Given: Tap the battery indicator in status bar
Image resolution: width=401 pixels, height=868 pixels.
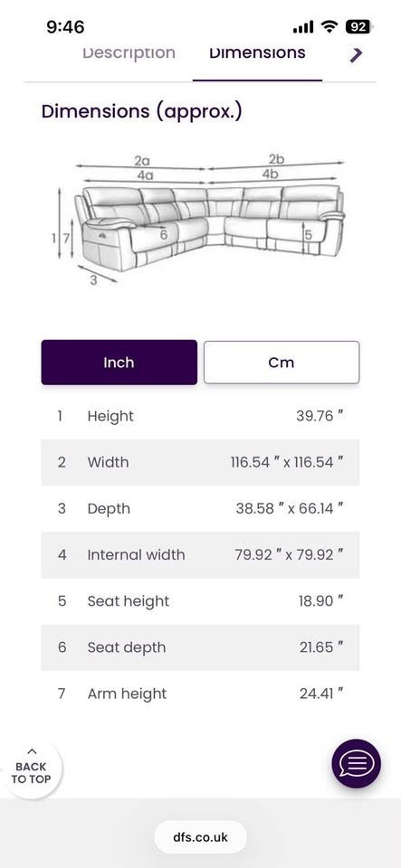Looking at the screenshot, I should [x=358, y=26].
